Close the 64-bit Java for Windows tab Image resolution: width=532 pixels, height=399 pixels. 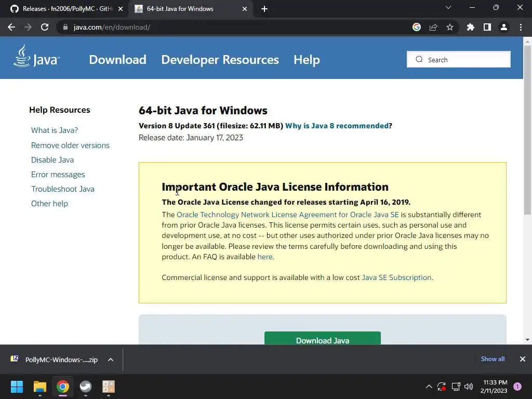point(245,9)
